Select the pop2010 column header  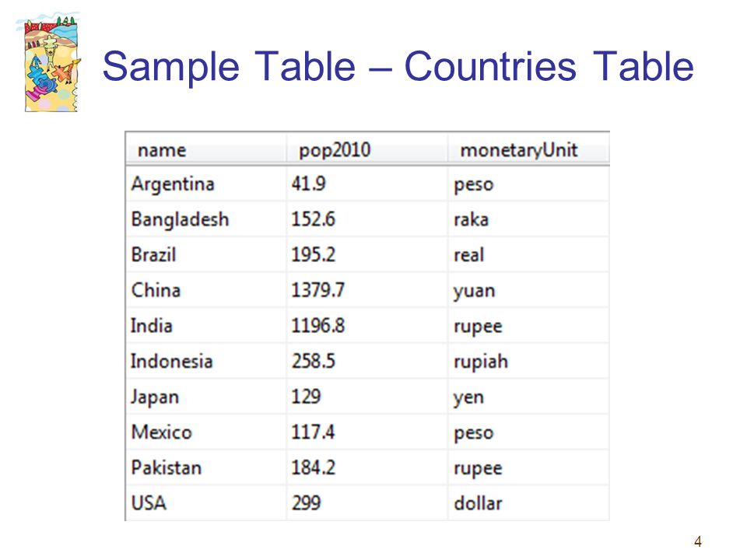point(366,150)
